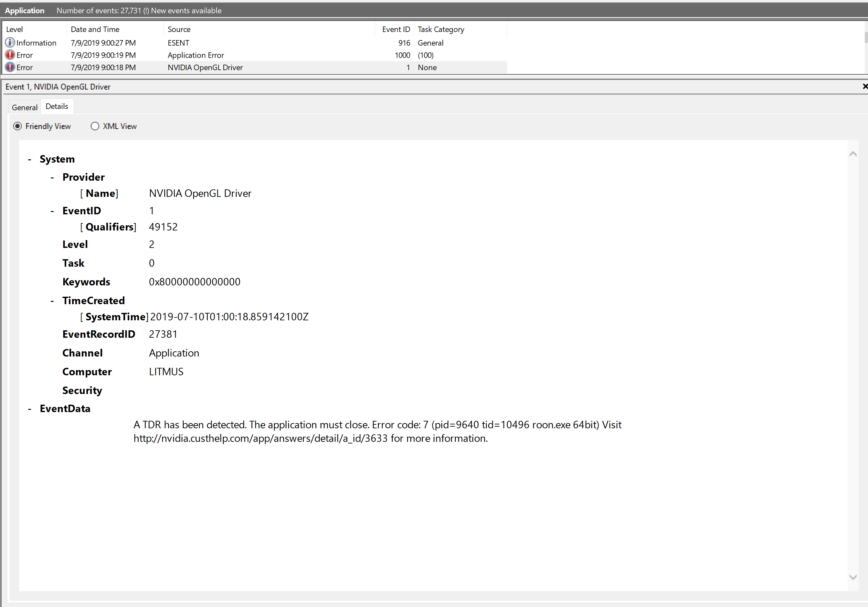Image resolution: width=868 pixels, height=607 pixels.
Task: Click the details pane scroll down arrow
Action: pyautogui.click(x=853, y=577)
